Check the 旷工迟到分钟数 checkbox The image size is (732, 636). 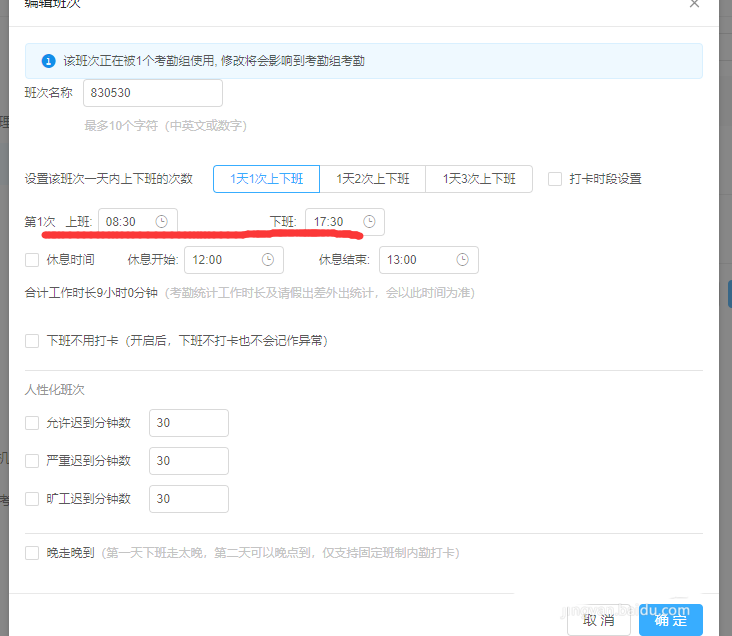click(x=32, y=499)
